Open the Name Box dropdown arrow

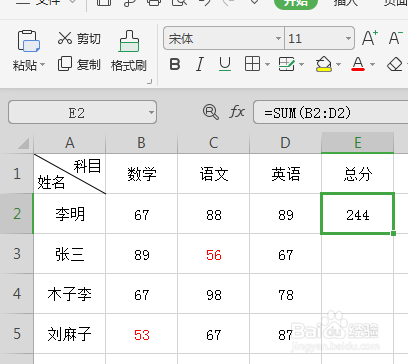point(151,112)
